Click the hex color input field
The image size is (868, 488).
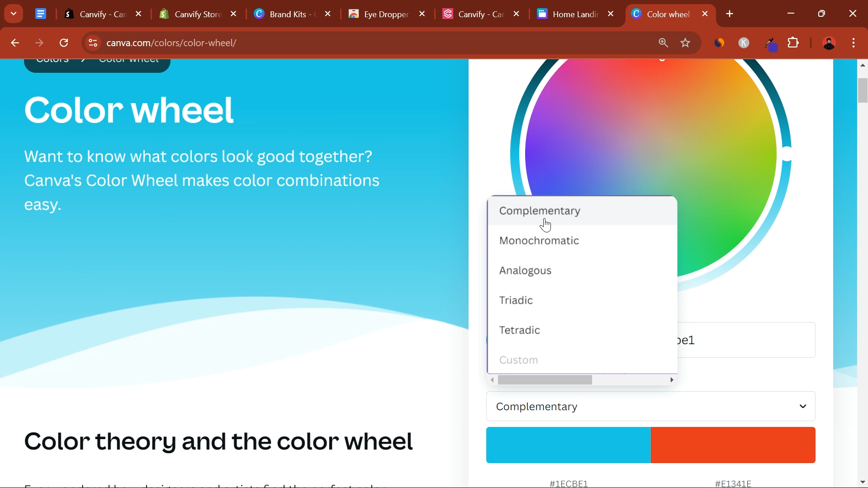click(x=746, y=340)
